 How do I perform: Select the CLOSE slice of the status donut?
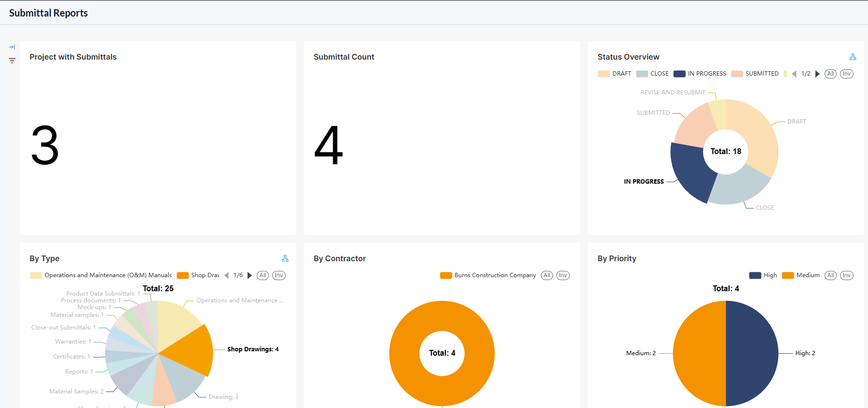pos(739,187)
